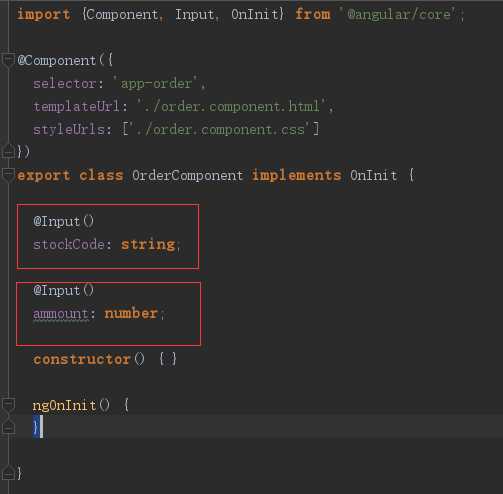This screenshot has height=494, width=503.
Task: Click './order.component.css' string
Action: pyautogui.click(x=221, y=129)
